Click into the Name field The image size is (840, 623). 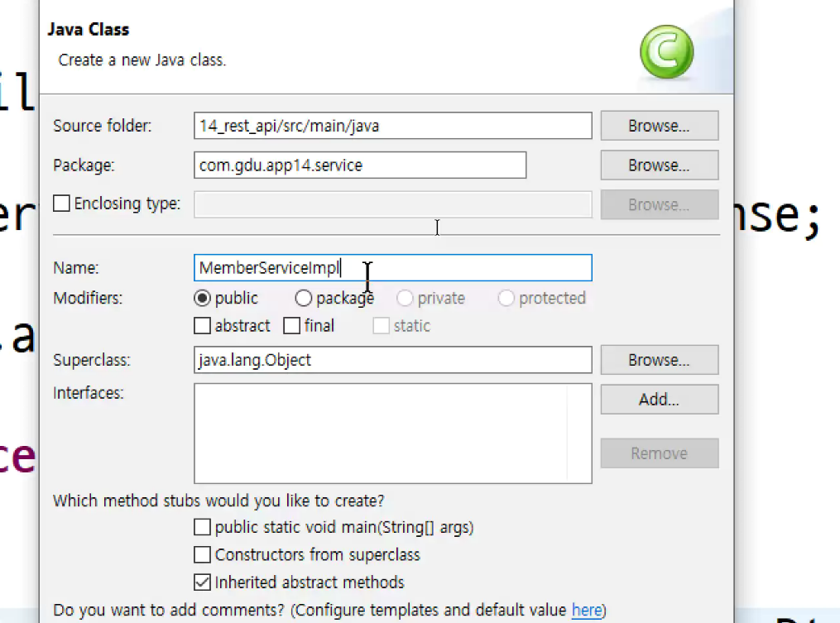[392, 268]
